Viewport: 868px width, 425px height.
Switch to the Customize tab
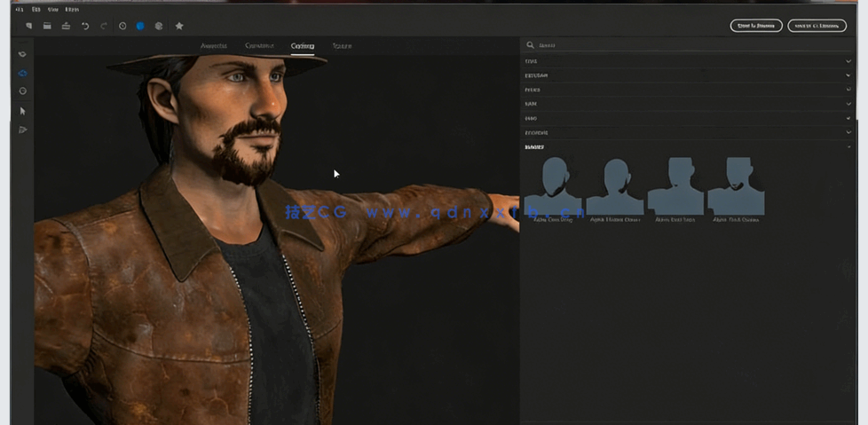259,45
